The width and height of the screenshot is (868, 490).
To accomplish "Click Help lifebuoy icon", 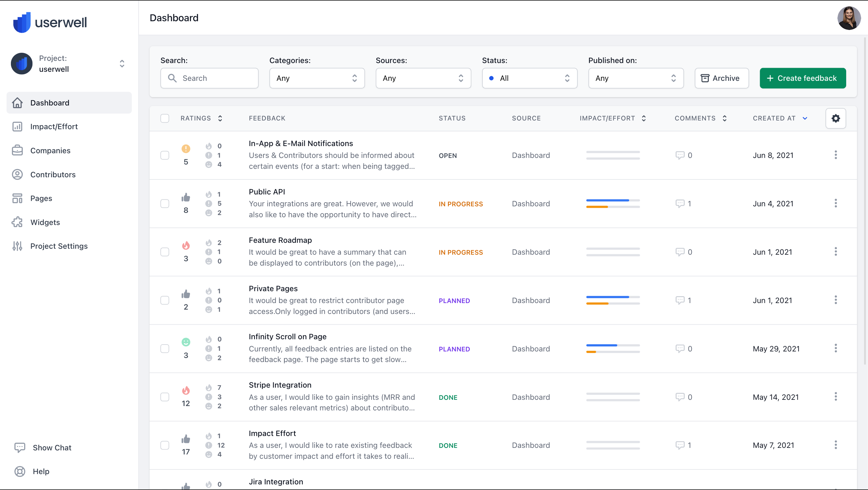I will pos(20,471).
